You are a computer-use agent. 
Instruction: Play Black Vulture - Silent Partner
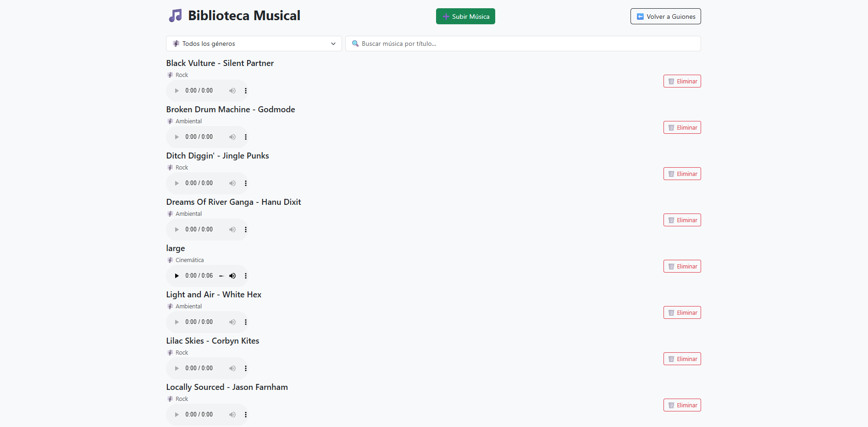pos(177,91)
